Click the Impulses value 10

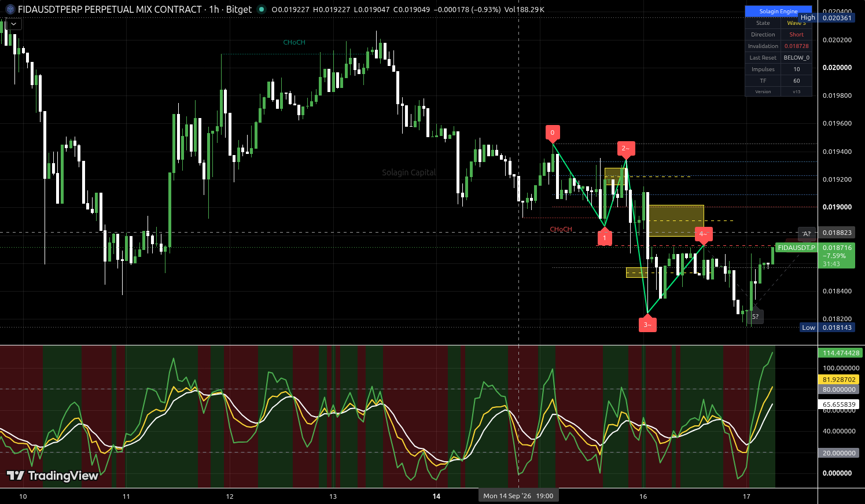click(x=797, y=69)
